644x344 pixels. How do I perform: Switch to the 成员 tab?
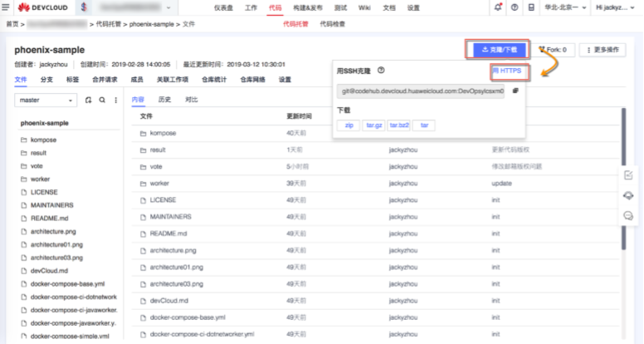(x=137, y=79)
